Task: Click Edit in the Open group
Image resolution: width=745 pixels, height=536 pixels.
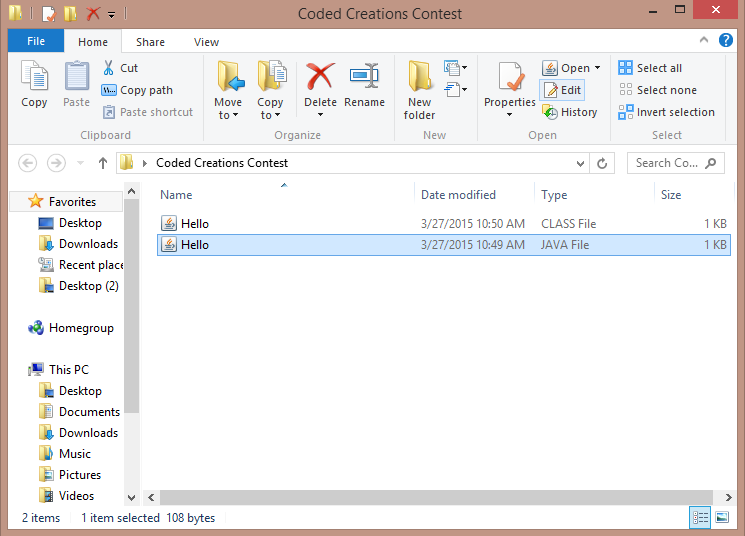Action: 563,90
